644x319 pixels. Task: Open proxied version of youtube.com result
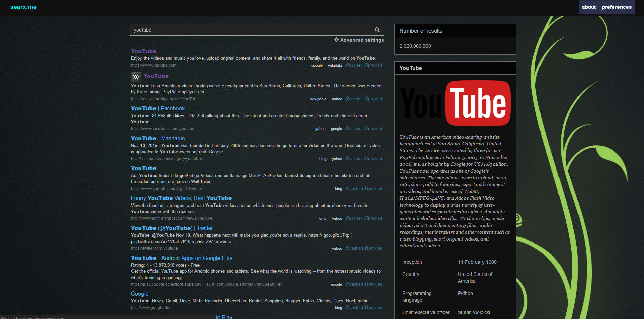[373, 65]
